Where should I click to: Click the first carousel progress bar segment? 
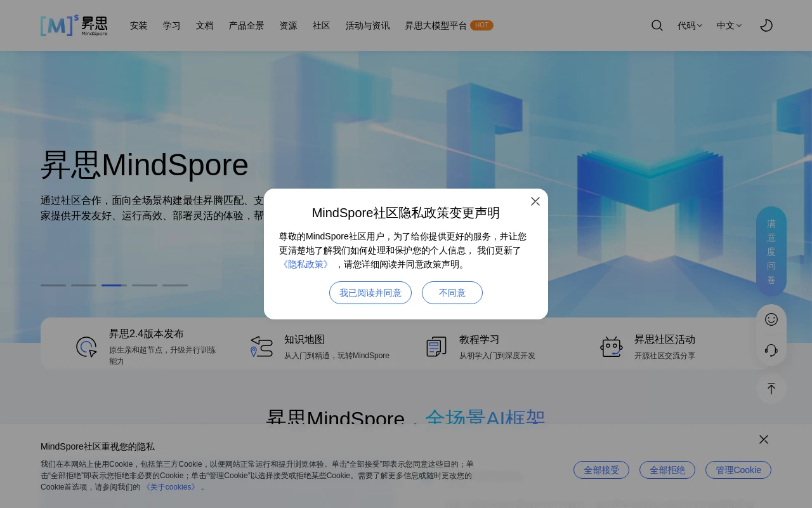[x=53, y=286]
